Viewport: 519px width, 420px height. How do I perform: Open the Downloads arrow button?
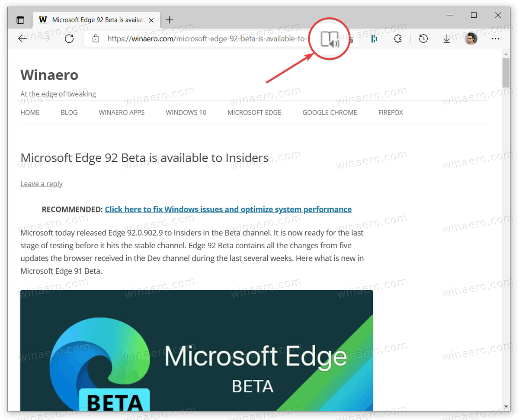447,39
